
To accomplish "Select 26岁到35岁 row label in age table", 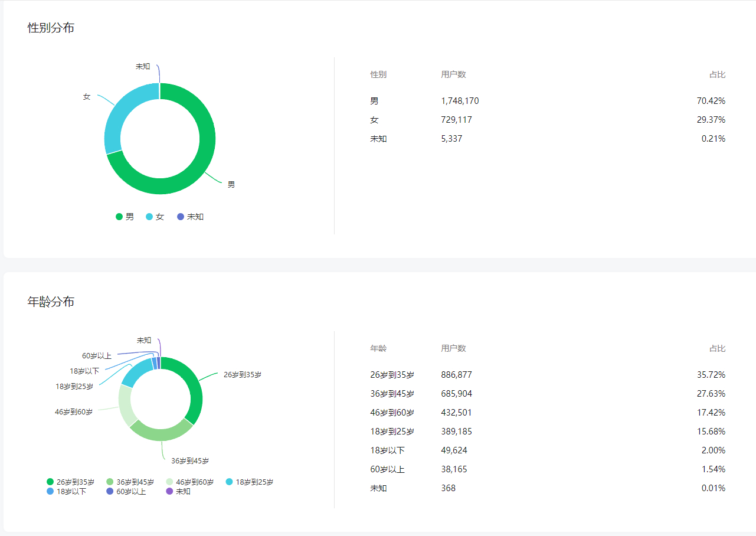I will tap(392, 375).
